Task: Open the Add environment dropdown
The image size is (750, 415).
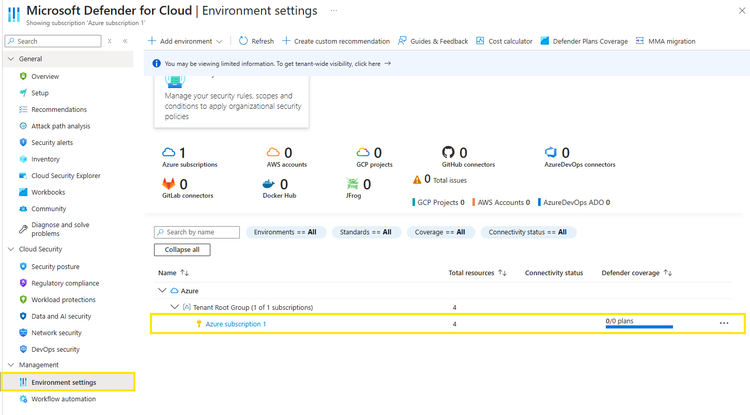Action: [185, 41]
